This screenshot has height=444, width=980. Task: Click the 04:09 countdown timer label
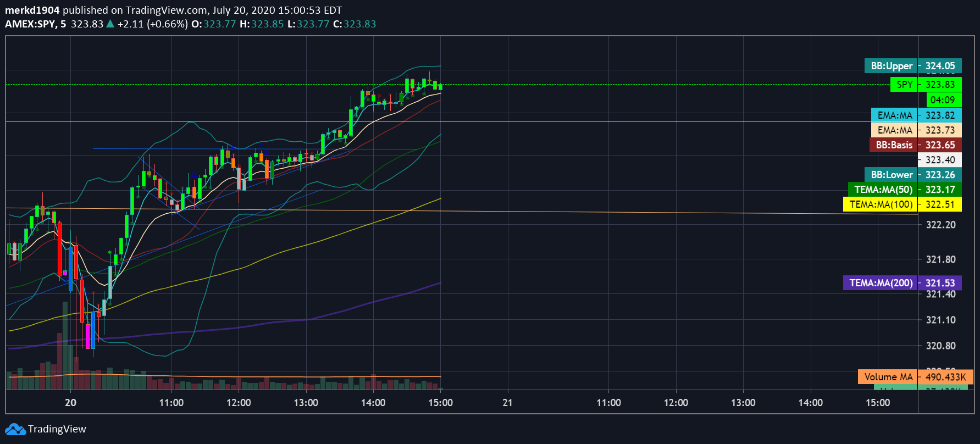pos(943,100)
